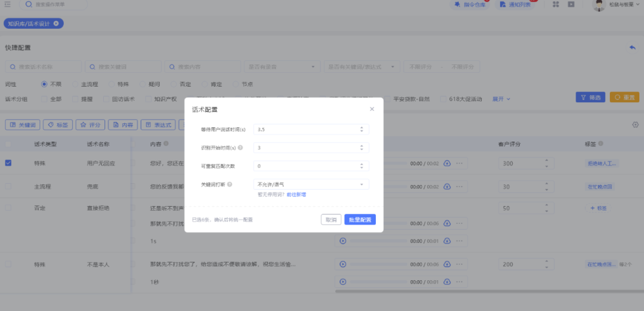Check the 提醒 group checkbox
Viewport: 644px width, 311px height.
(x=75, y=99)
